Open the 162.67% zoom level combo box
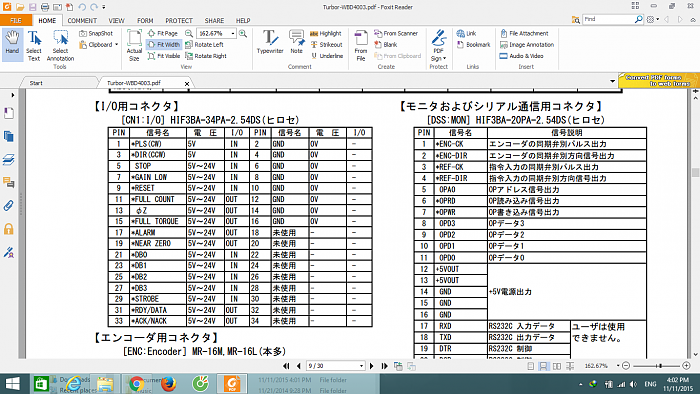700x394 pixels. [x=216, y=33]
